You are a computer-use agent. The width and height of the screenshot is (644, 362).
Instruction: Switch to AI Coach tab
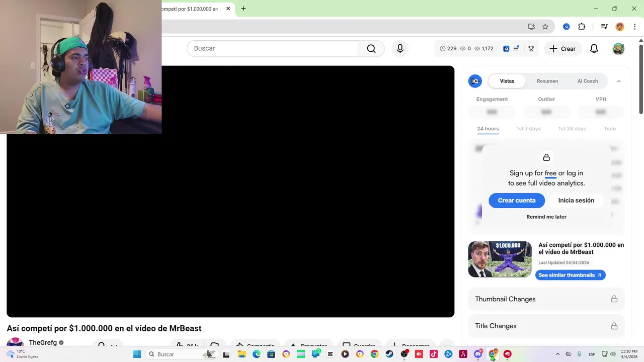coord(588,81)
